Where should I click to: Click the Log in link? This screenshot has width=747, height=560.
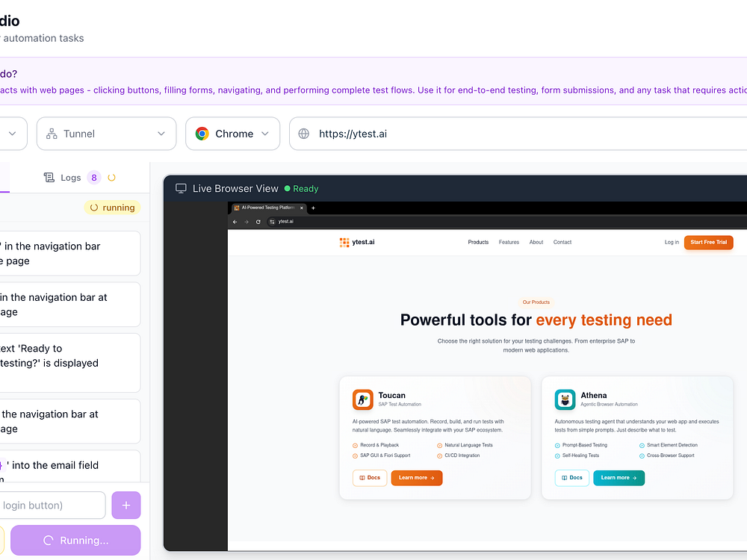coord(672,243)
